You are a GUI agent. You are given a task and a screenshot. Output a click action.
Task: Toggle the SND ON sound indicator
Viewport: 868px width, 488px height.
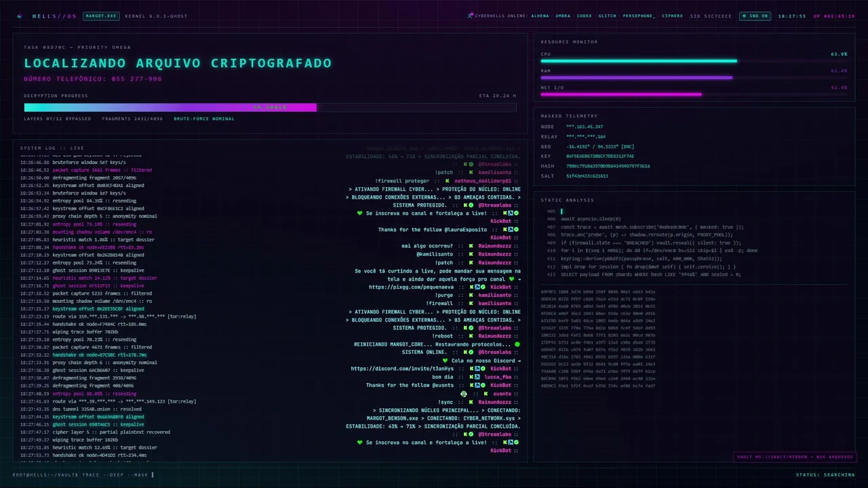(x=755, y=16)
